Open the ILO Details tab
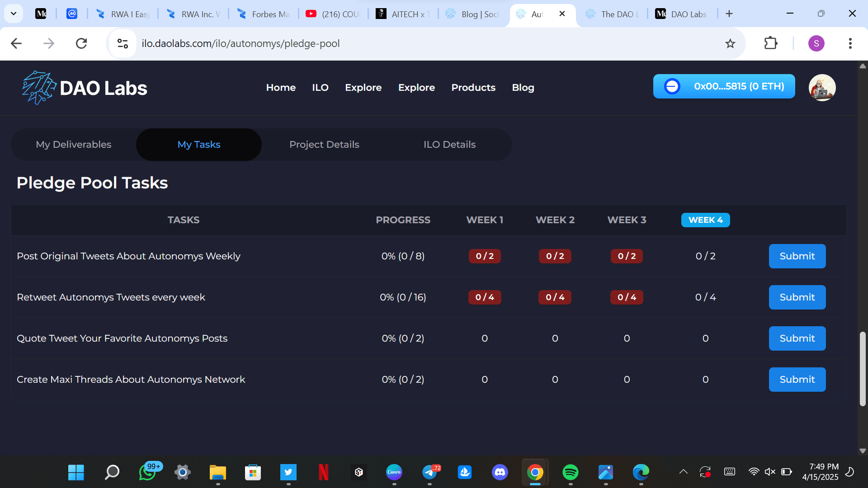 449,145
